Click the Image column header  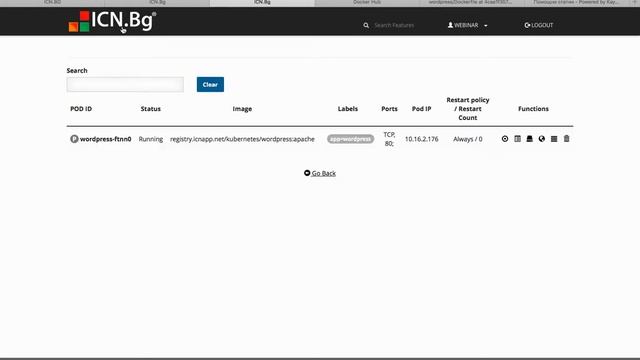pyautogui.click(x=242, y=109)
